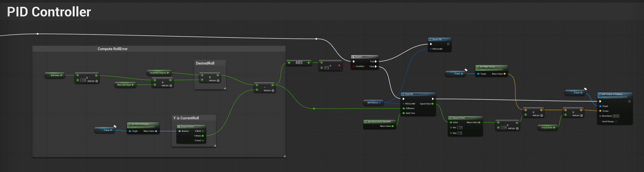Click the Tick PID function icon

(403, 94)
